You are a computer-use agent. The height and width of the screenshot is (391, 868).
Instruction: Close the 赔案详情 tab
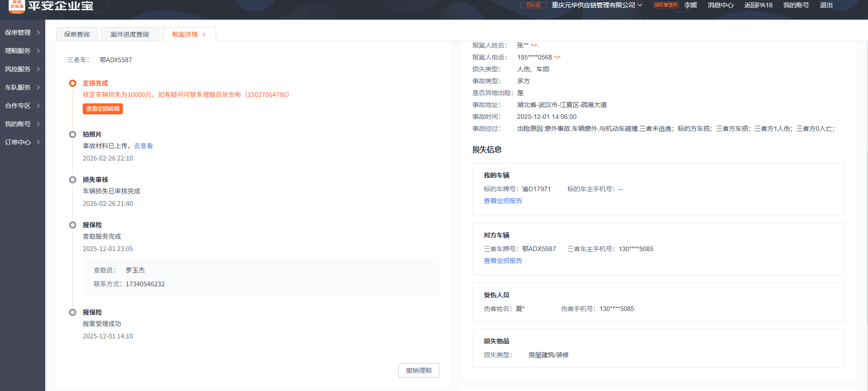tap(204, 35)
